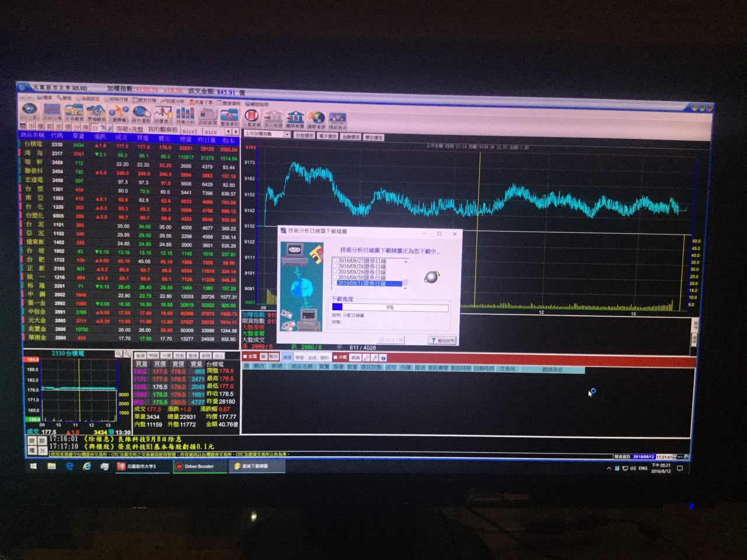Image resolution: width=747 pixels, height=560 pixels.
Task: Check the 2016/08/31 證券日線 checkbox
Action: (x=335, y=283)
